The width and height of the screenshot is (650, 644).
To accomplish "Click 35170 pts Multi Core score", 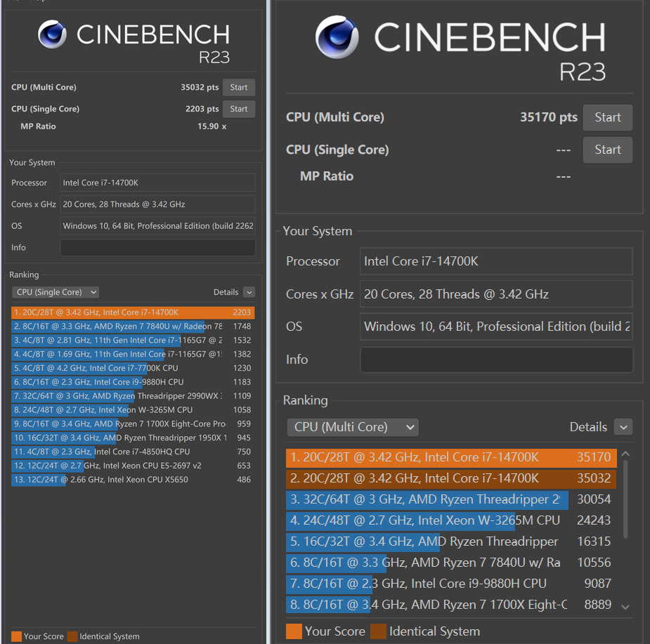I will 548,117.
